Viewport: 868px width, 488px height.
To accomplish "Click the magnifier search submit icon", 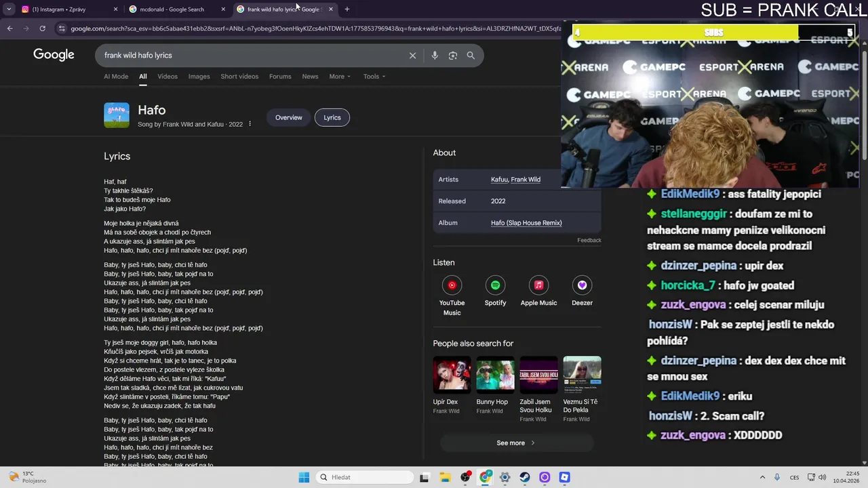I will 471,56.
